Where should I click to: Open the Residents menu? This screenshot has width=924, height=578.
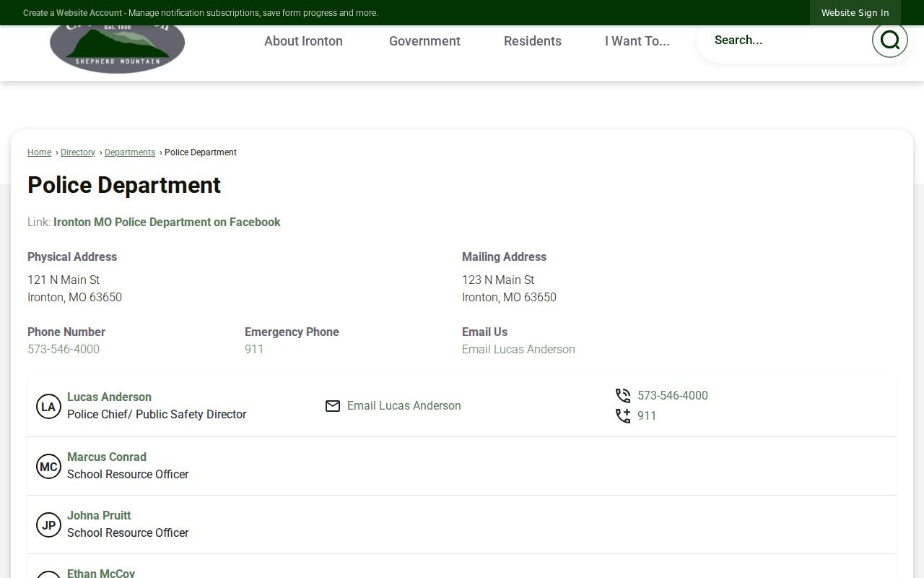click(533, 41)
